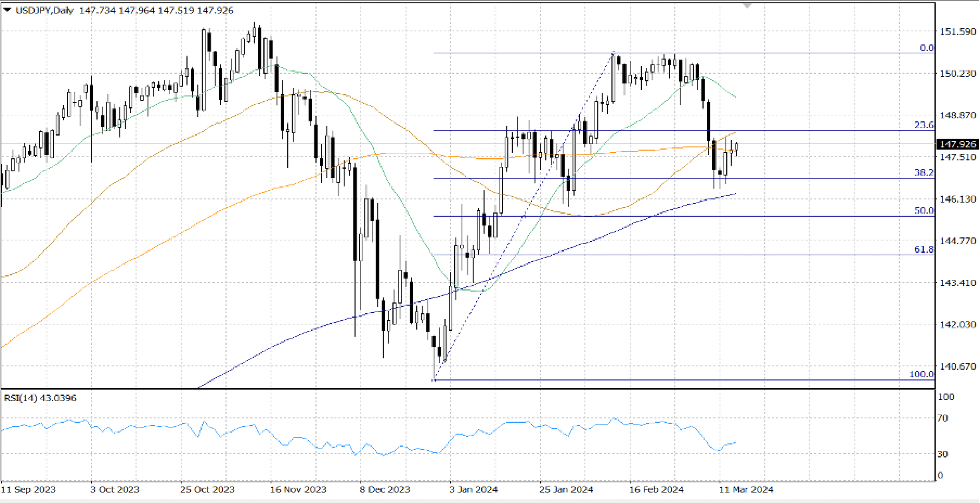Screen dimensions: 980x503
Task: Click the 100.0 Fibonacci level label
Action: coord(921,374)
